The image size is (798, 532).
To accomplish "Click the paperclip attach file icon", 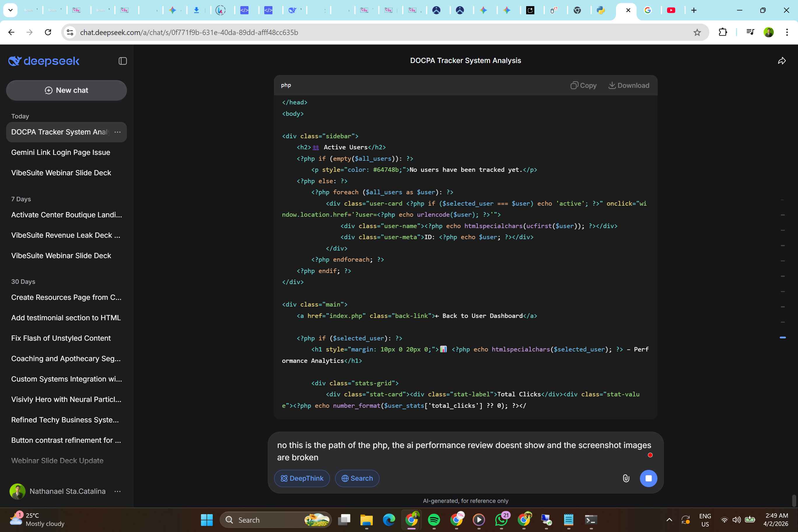I will coord(626,478).
